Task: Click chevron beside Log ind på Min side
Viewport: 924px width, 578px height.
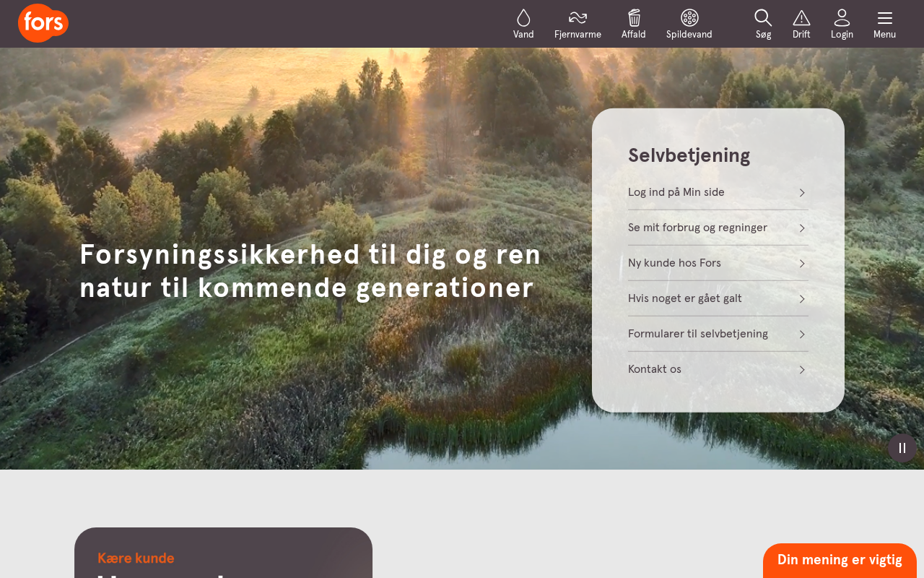Action: click(x=802, y=193)
